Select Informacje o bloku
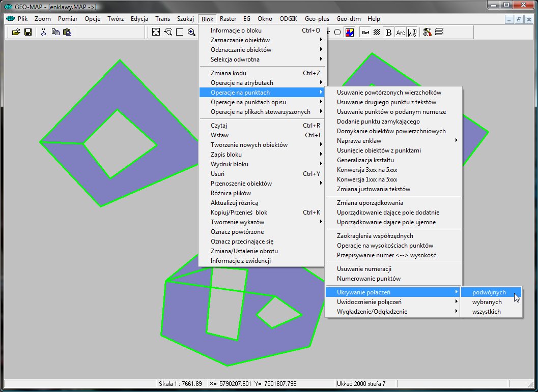Viewport: 538px width, 392px height. click(262, 31)
